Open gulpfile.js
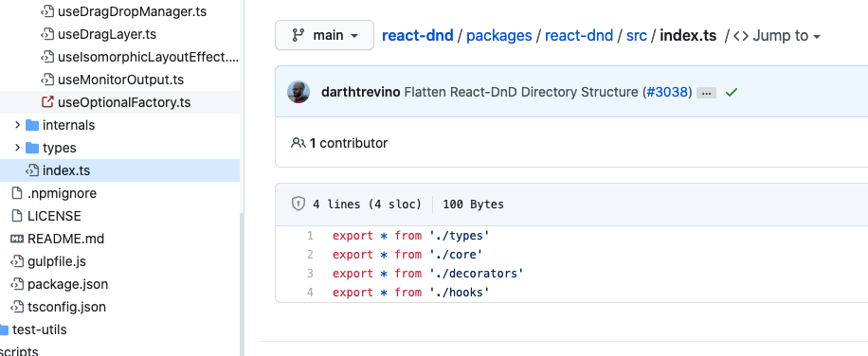This screenshot has width=868, height=356. point(57,261)
